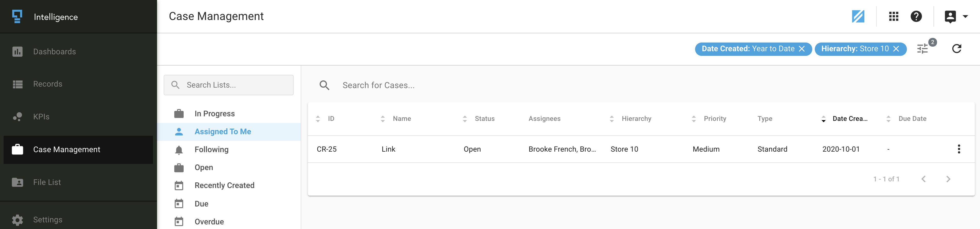Go to previous page of cases

(x=923, y=179)
